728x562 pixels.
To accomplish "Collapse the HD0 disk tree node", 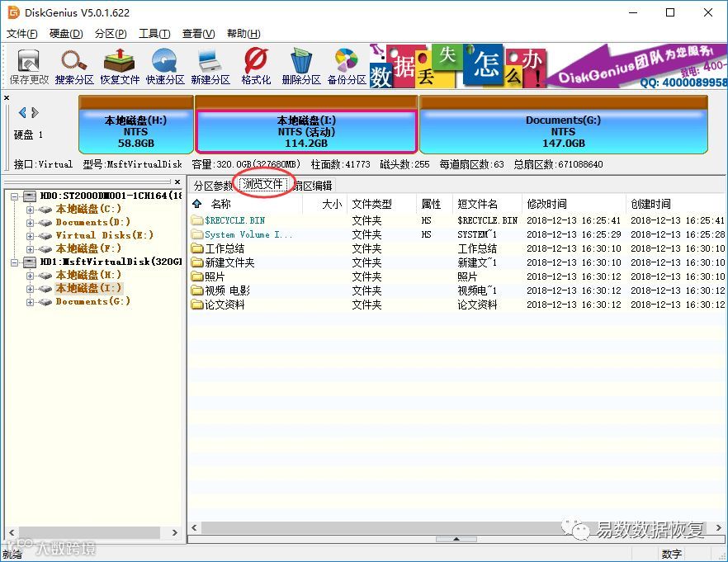I will click(x=14, y=196).
